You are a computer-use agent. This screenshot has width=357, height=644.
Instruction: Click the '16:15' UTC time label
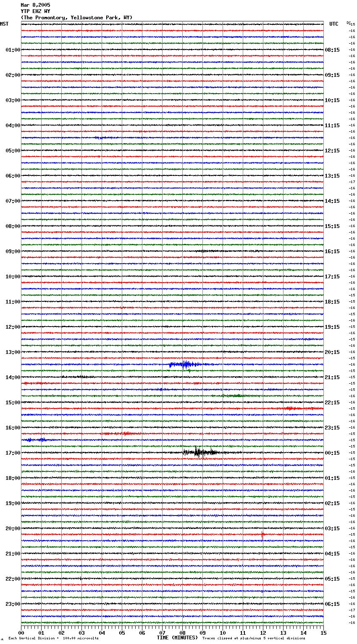332,251
